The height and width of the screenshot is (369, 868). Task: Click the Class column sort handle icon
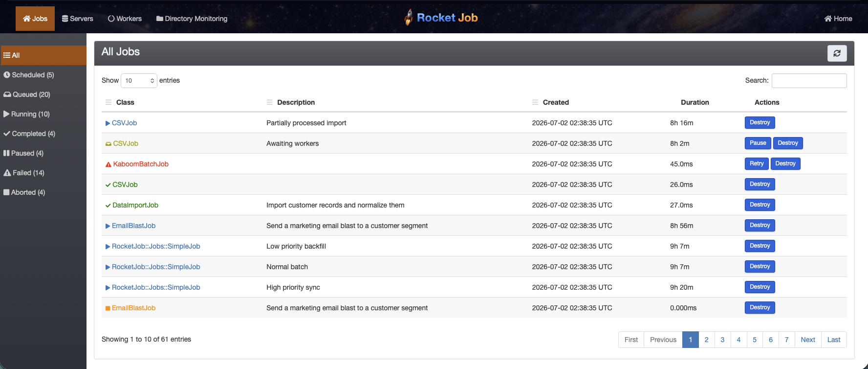[108, 102]
